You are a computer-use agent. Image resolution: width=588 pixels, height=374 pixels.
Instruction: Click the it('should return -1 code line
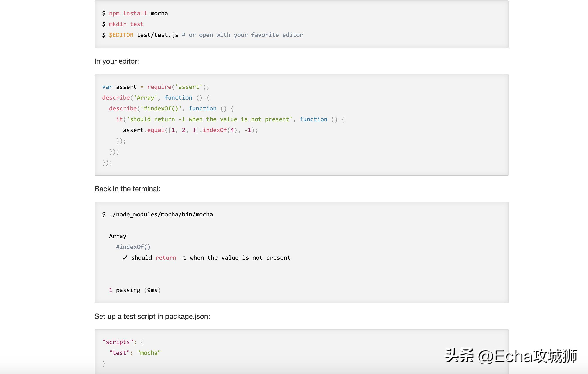click(230, 119)
